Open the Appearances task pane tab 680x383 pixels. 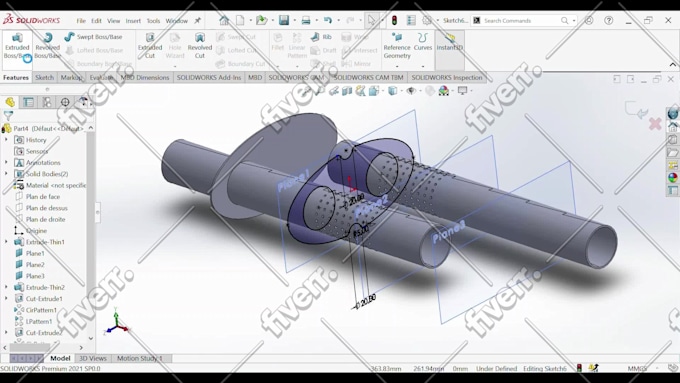(673, 178)
